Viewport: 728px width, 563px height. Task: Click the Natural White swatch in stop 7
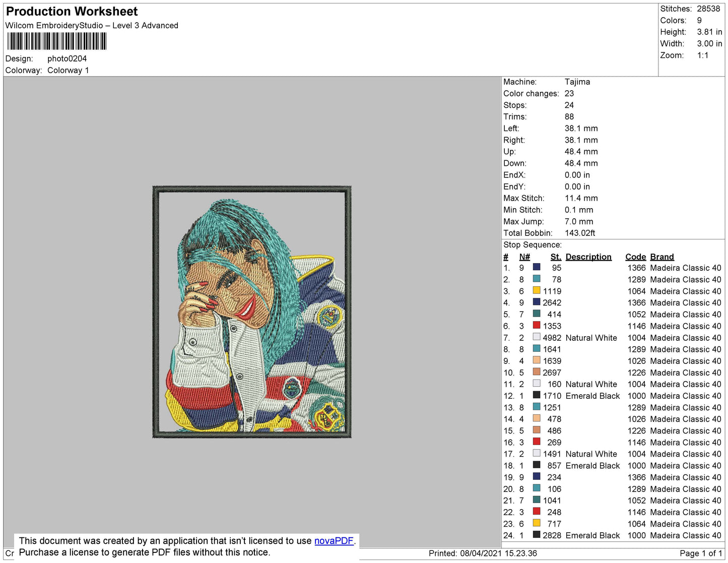pyautogui.click(x=537, y=337)
